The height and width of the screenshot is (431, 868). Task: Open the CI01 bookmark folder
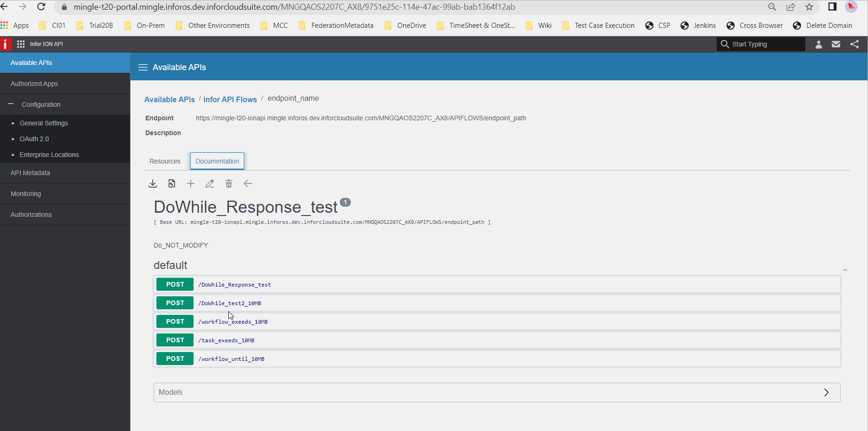click(52, 26)
